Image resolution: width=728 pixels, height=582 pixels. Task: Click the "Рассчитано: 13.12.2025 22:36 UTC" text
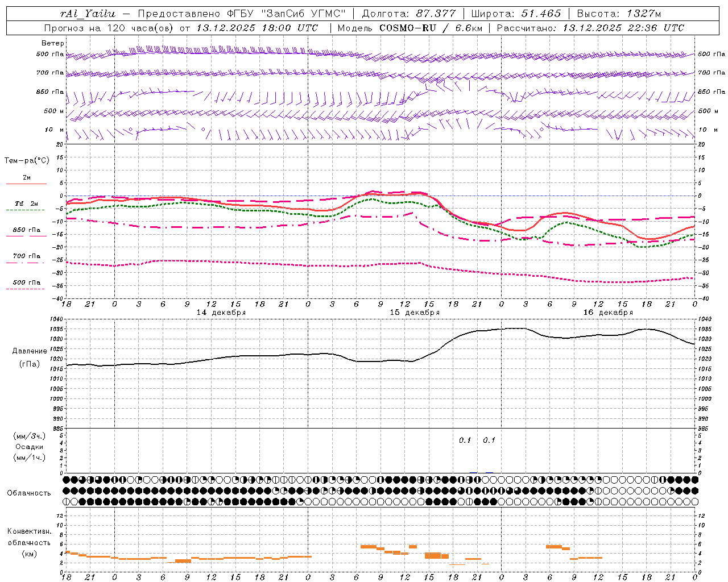point(590,28)
